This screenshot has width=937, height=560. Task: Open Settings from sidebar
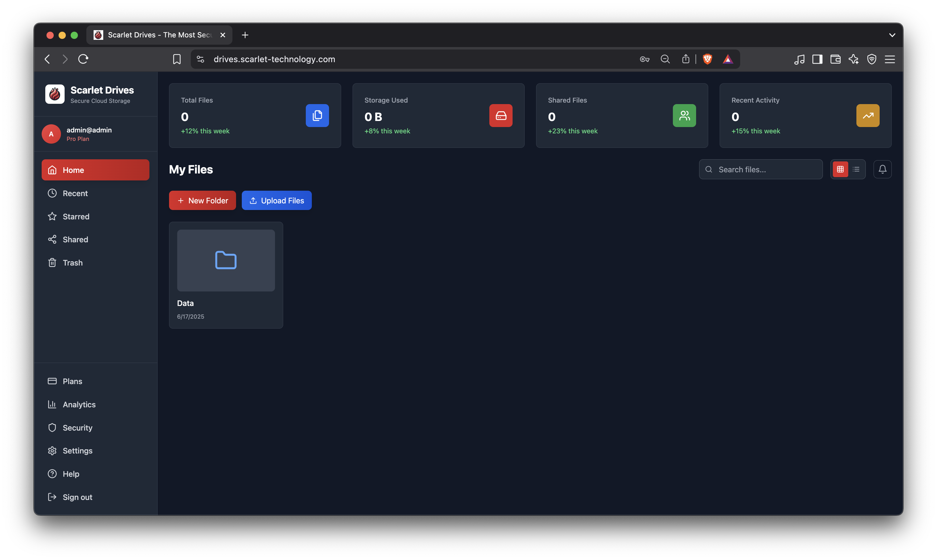95,450
